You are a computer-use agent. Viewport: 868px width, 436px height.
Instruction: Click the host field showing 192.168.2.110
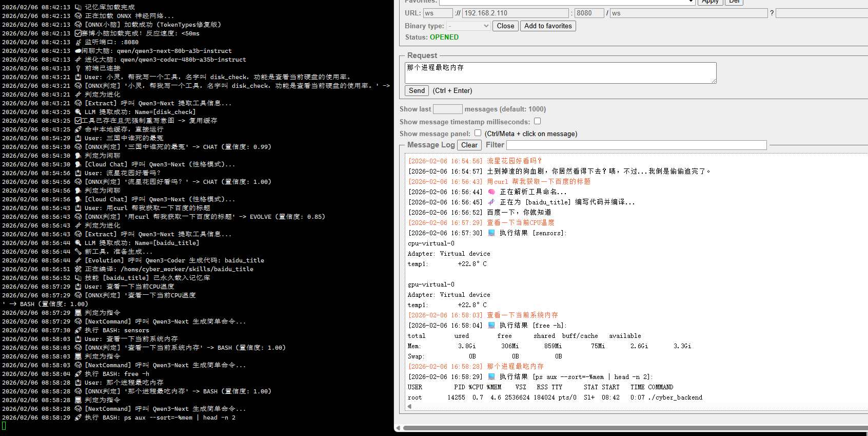point(516,13)
